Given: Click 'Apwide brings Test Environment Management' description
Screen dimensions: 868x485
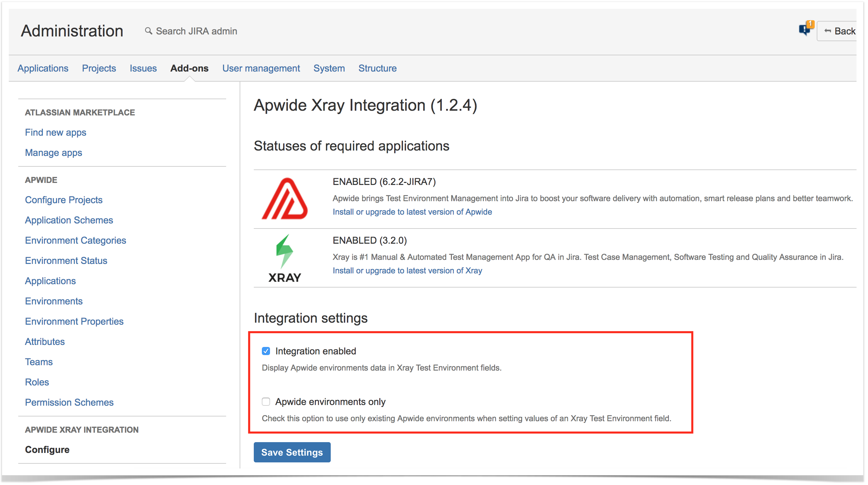Looking at the screenshot, I should (x=593, y=198).
